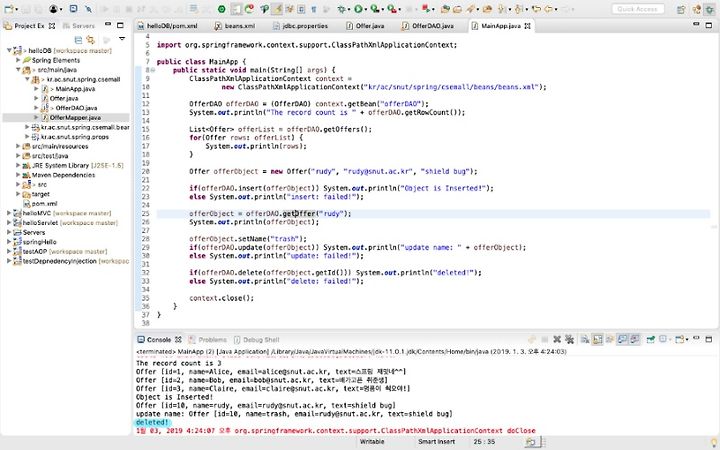Click the Pin Console icon

click(650, 339)
